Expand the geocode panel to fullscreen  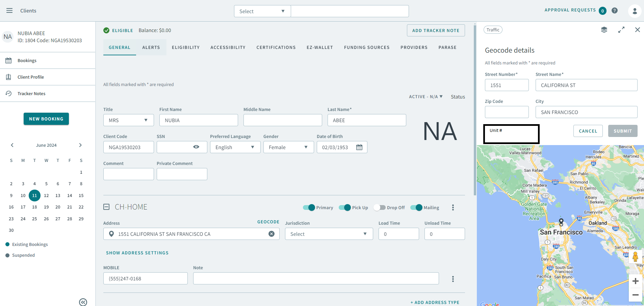pyautogui.click(x=621, y=30)
